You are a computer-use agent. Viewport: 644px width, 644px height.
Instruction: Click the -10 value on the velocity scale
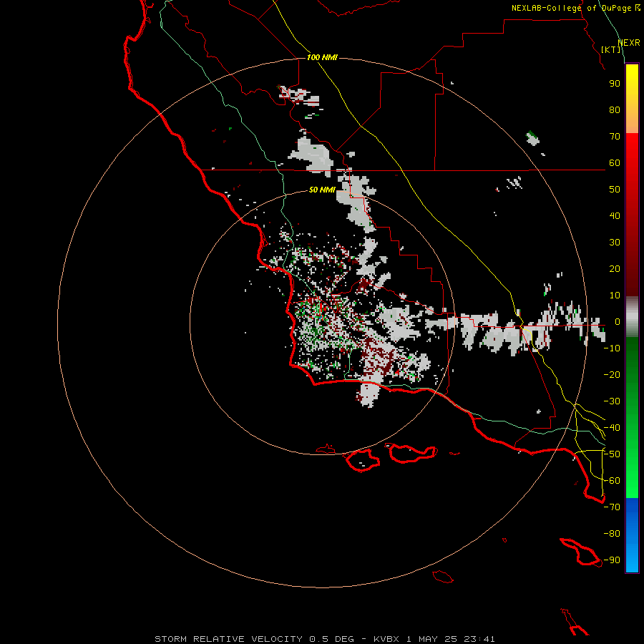click(x=612, y=348)
